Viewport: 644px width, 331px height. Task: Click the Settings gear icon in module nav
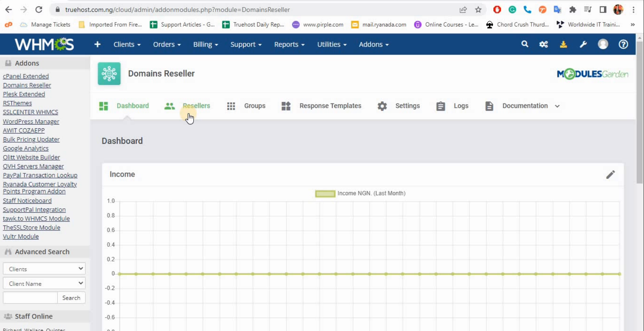[x=382, y=106]
